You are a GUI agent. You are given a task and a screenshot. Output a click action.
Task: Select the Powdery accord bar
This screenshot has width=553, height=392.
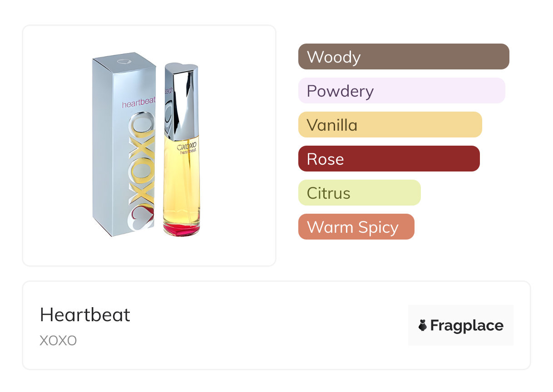(x=401, y=91)
